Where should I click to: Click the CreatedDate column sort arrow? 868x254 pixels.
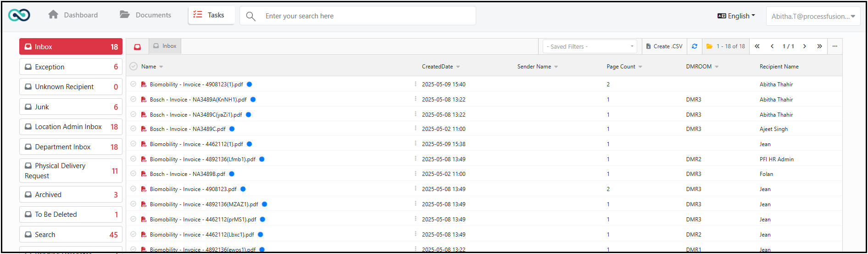click(x=458, y=67)
